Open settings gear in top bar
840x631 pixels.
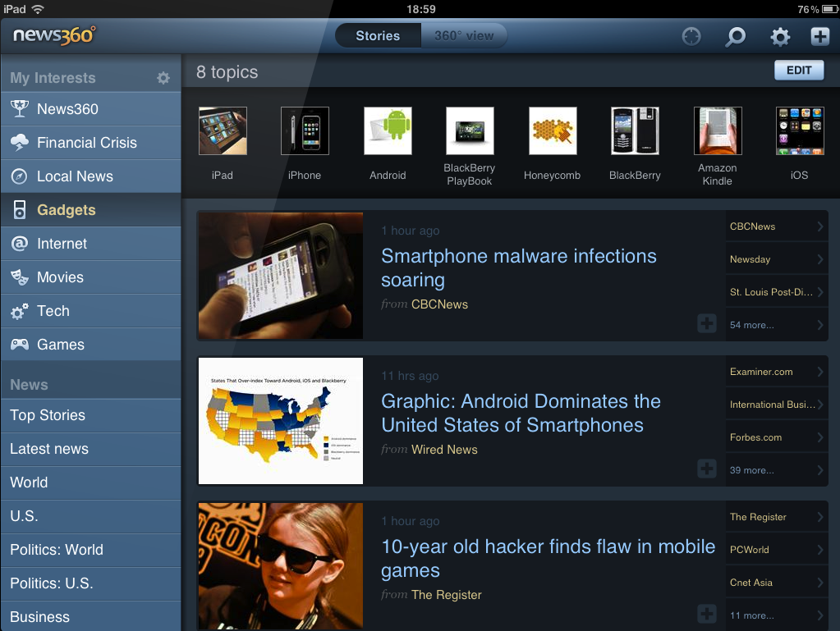click(x=779, y=36)
